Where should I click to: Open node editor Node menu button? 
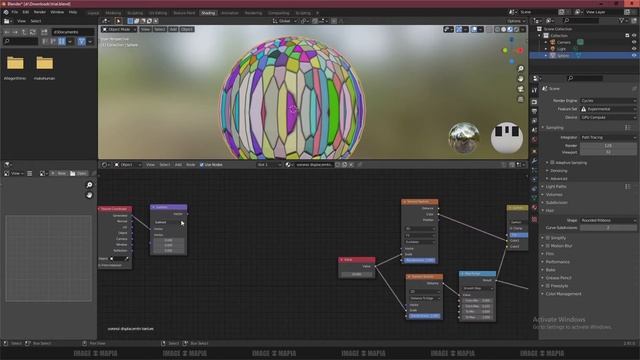(x=191, y=164)
